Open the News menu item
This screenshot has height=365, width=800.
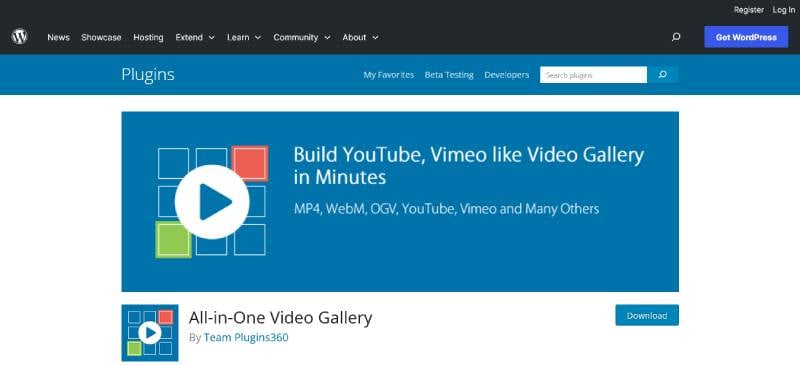pyautogui.click(x=58, y=37)
